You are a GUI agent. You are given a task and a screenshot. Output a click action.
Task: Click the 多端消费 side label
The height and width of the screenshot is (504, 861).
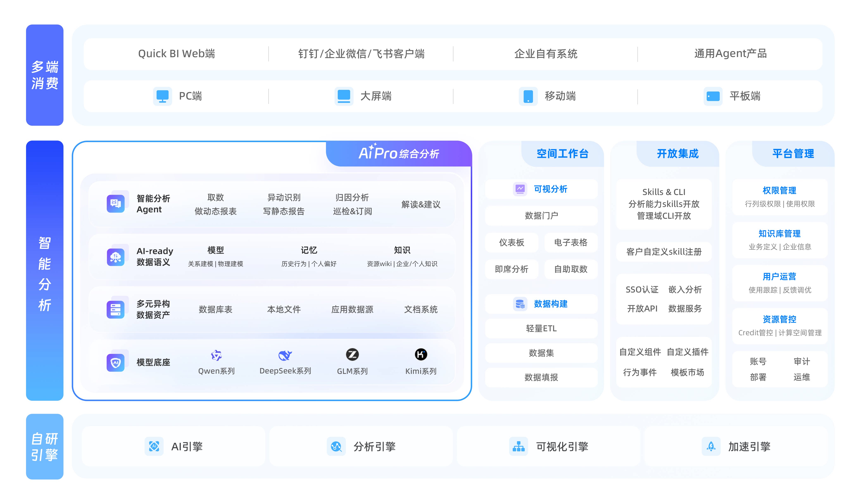click(x=45, y=75)
